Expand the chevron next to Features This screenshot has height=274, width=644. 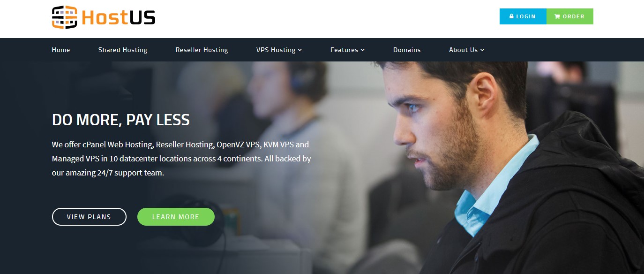pyautogui.click(x=363, y=50)
